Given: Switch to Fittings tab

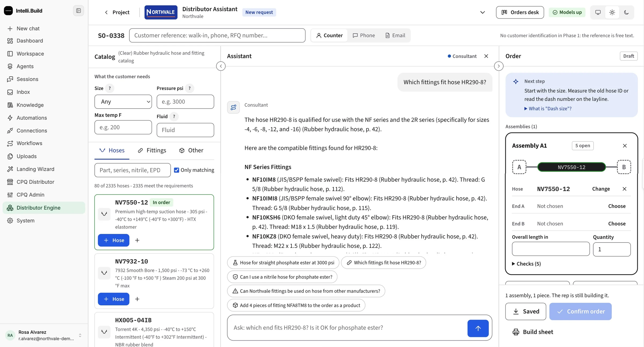Looking at the screenshot, I should click(x=152, y=150).
